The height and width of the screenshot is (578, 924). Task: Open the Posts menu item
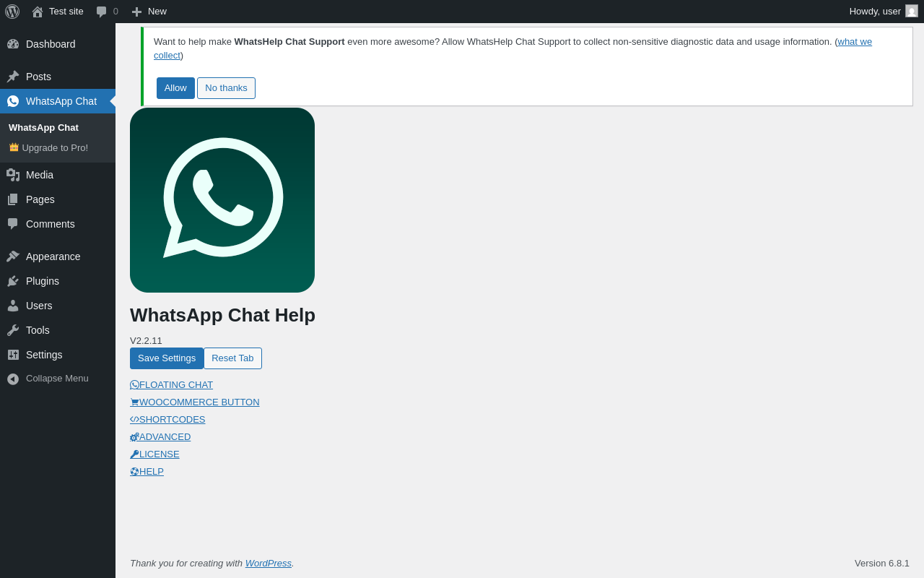pyautogui.click(x=58, y=77)
